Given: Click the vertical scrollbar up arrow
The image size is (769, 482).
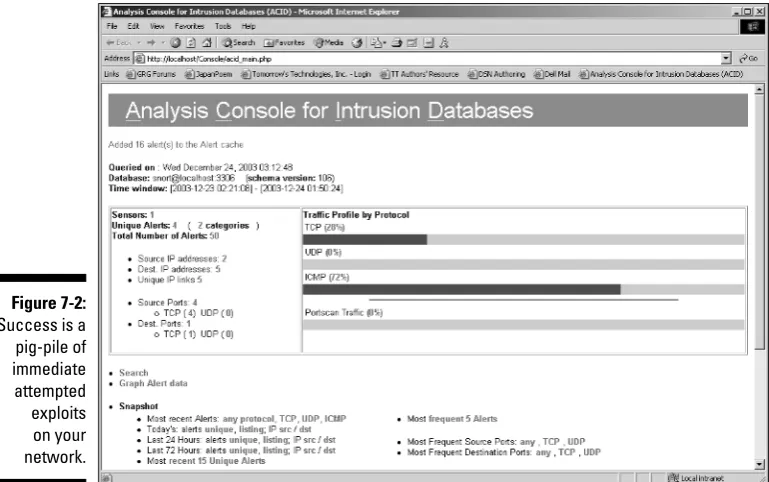Looking at the screenshot, I should point(759,89).
